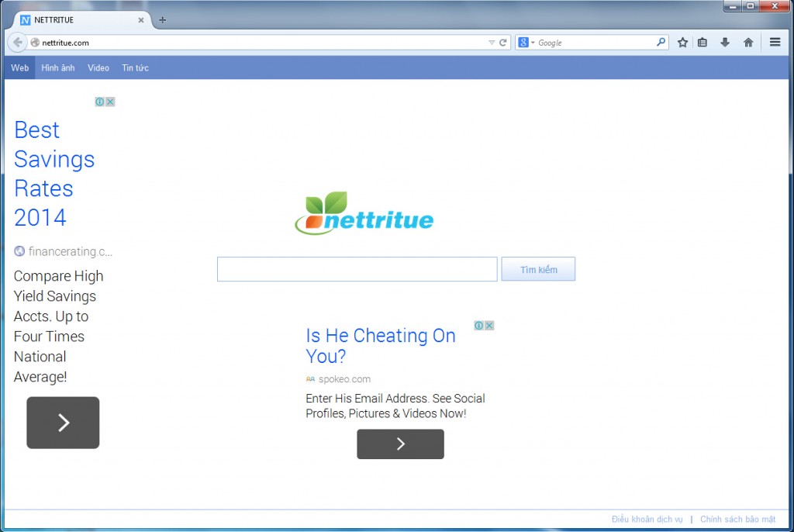The image size is (794, 532).
Task: Click the spokeo ad arrow button
Action: [x=401, y=444]
